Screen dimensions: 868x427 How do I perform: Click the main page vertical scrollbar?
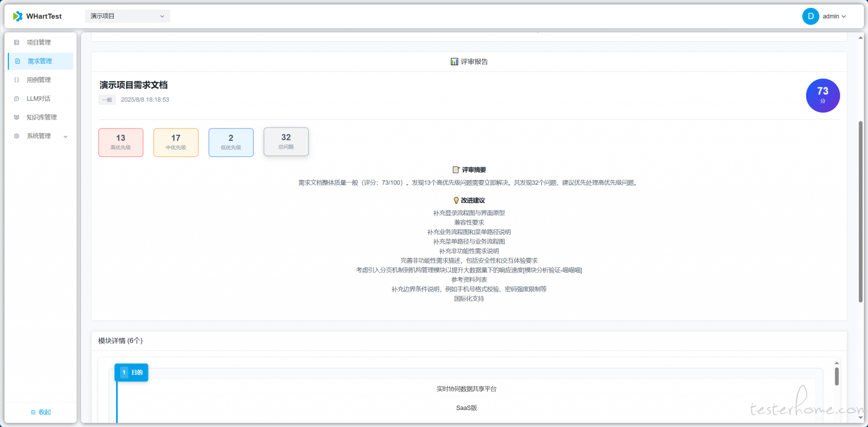tap(860, 212)
